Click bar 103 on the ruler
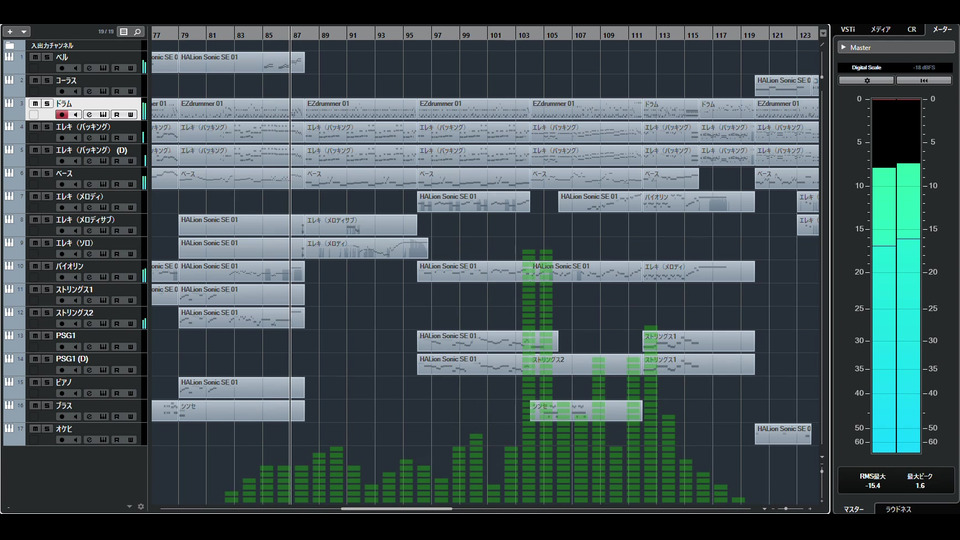 coord(523,35)
